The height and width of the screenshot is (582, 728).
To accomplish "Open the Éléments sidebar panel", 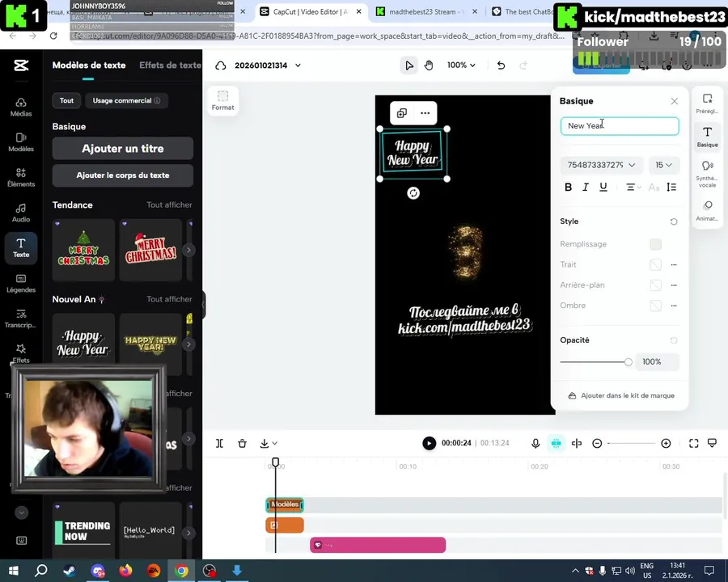I will coord(21,178).
